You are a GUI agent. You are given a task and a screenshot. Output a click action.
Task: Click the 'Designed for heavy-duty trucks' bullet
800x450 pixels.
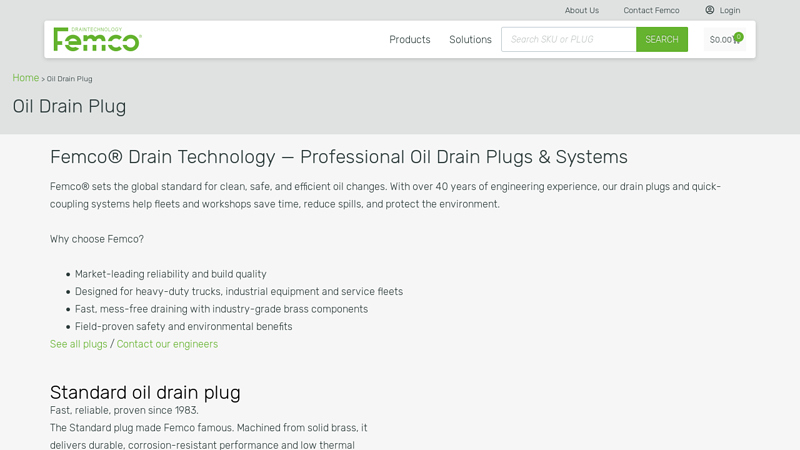click(x=239, y=291)
